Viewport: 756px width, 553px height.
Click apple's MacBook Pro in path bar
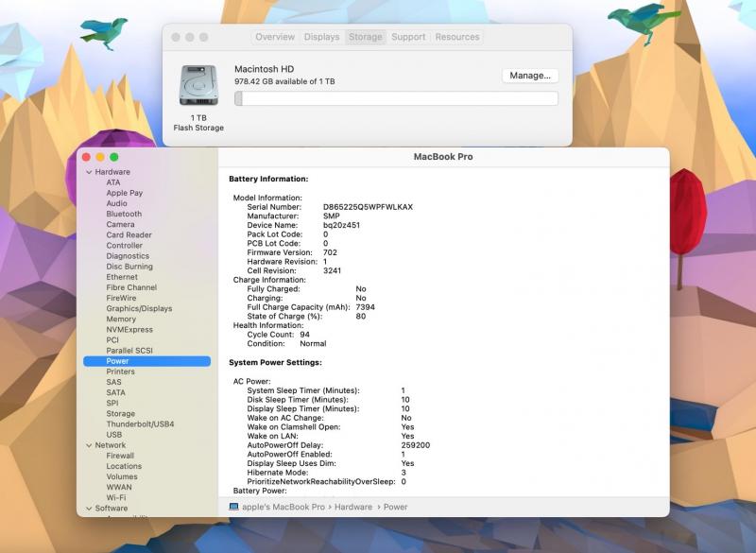coord(283,508)
